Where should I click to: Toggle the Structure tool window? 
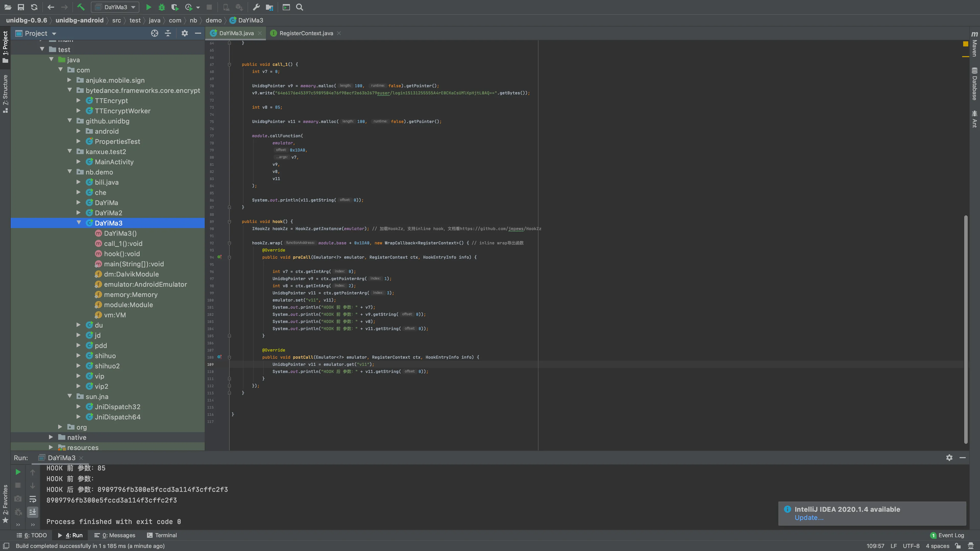click(x=5, y=94)
